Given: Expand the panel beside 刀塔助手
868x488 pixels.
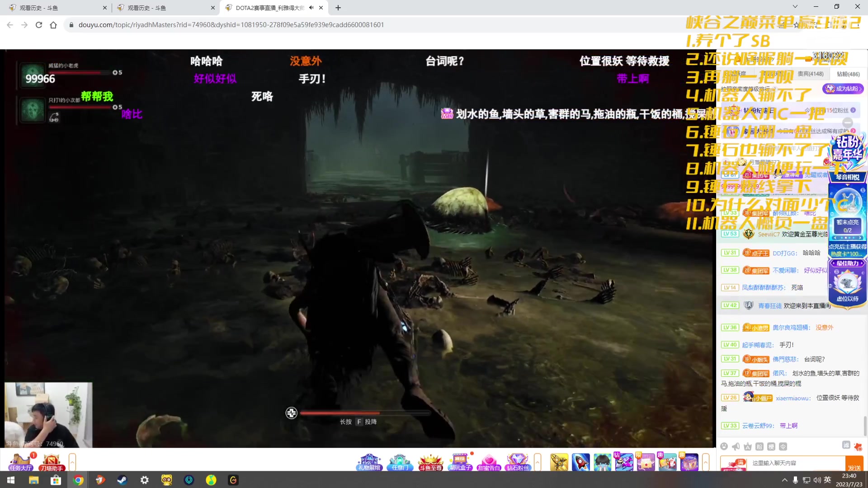Looking at the screenshot, I should [x=72, y=462].
